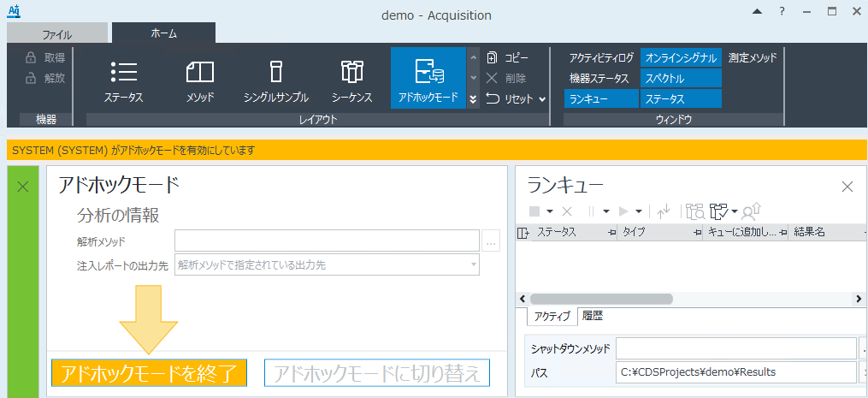Close the green アドホックモード side panel X
Screen dimensions: 868x398
[x=23, y=187]
